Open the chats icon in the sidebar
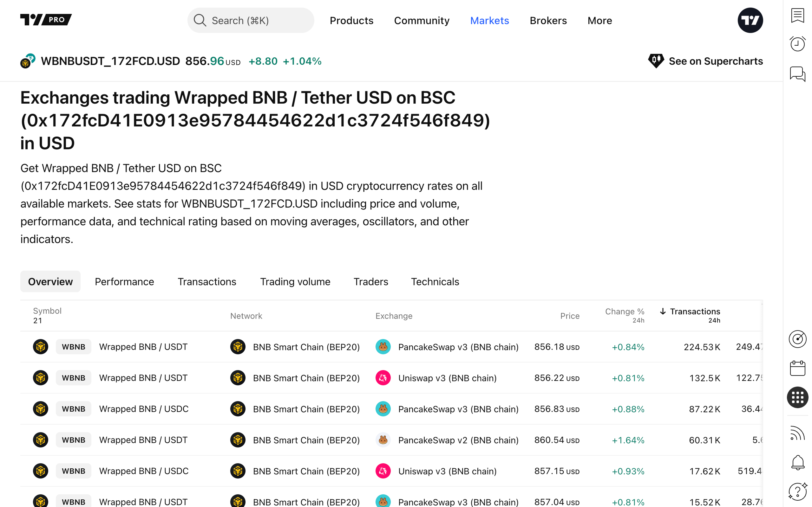812x507 pixels. point(797,74)
